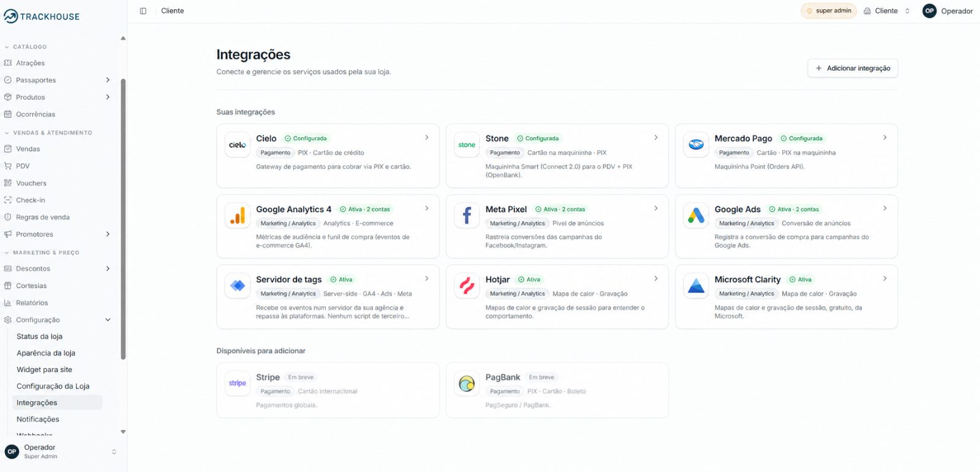
Task: Open the Stone integration logo
Action: 467,145
